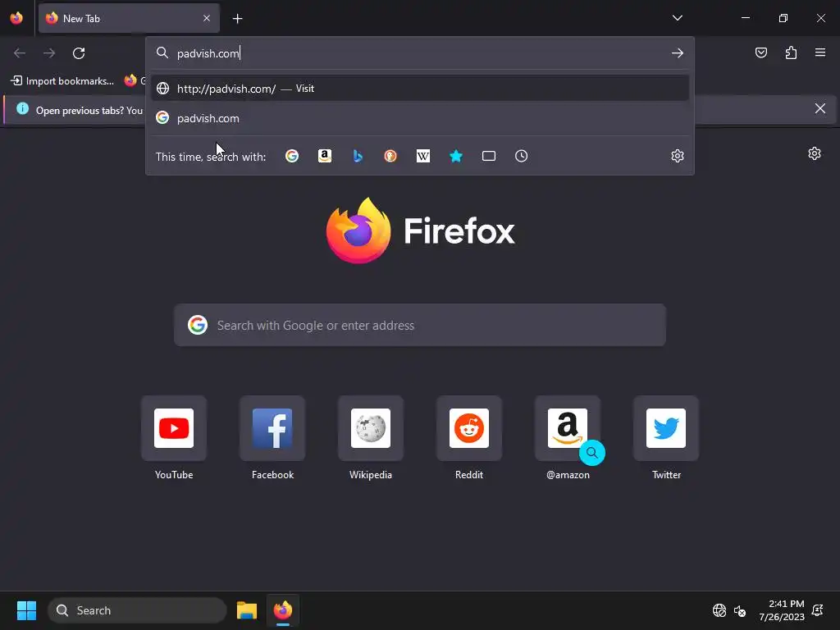The width and height of the screenshot is (840, 630).
Task: Search this time with Google
Action: pyautogui.click(x=292, y=156)
